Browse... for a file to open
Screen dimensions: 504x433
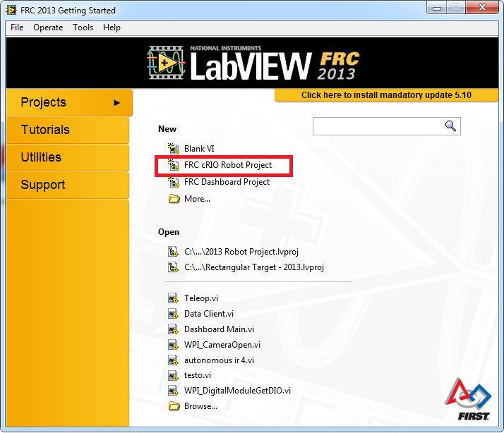pyautogui.click(x=200, y=406)
